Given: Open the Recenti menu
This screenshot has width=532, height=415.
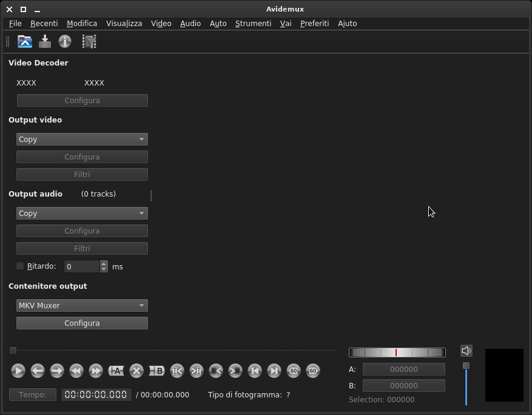Looking at the screenshot, I should tap(44, 24).
